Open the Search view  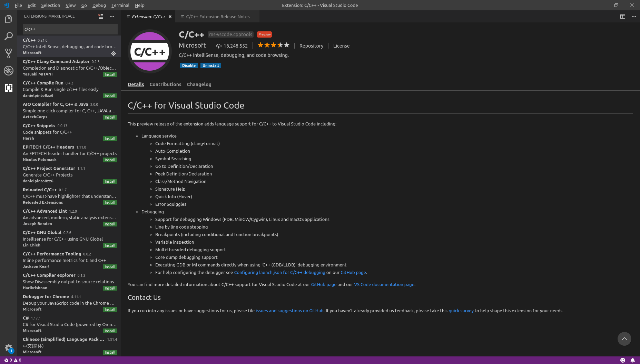tap(9, 36)
